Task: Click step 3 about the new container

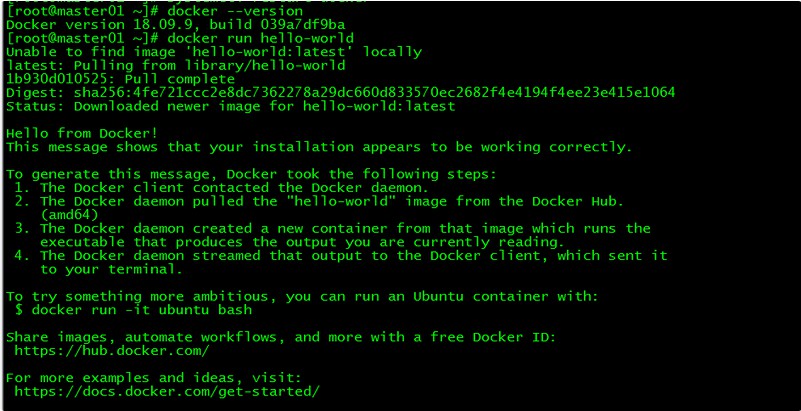Action: (333, 235)
